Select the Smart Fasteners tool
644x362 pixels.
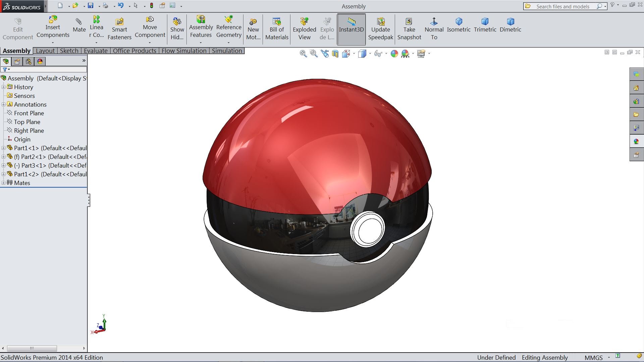[119, 28]
